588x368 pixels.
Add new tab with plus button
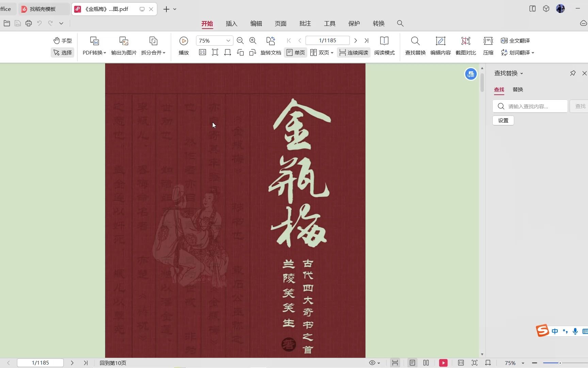(x=166, y=9)
